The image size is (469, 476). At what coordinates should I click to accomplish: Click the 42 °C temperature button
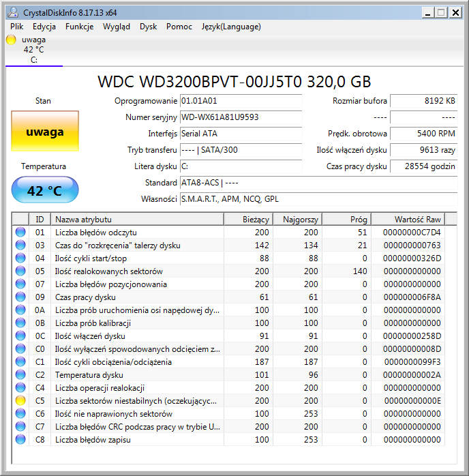45,190
